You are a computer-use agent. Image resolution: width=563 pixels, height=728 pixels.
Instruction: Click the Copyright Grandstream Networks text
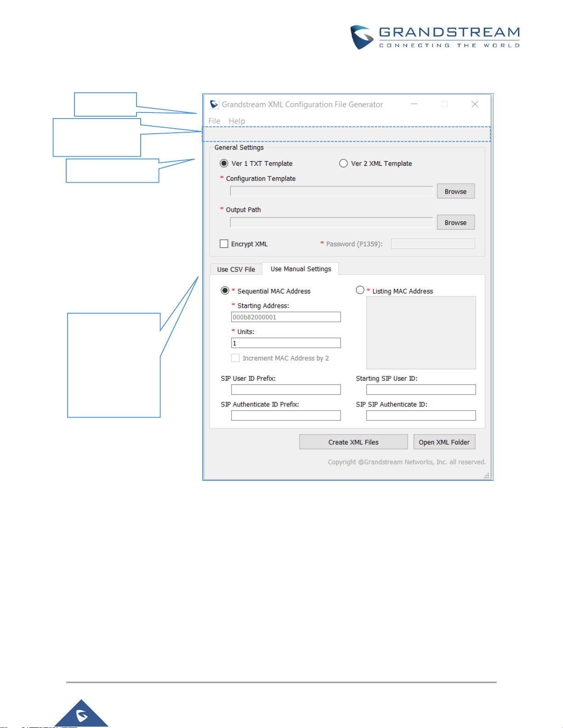[x=407, y=462]
